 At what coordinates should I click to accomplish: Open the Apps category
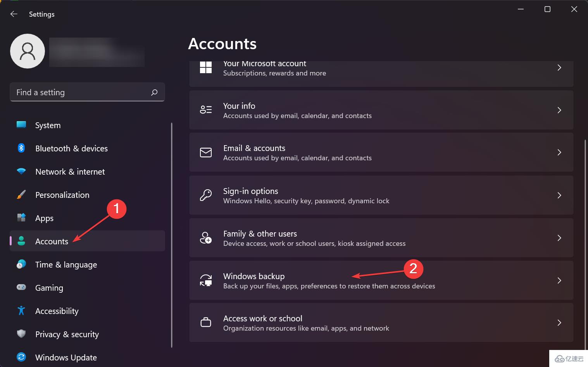point(87,218)
